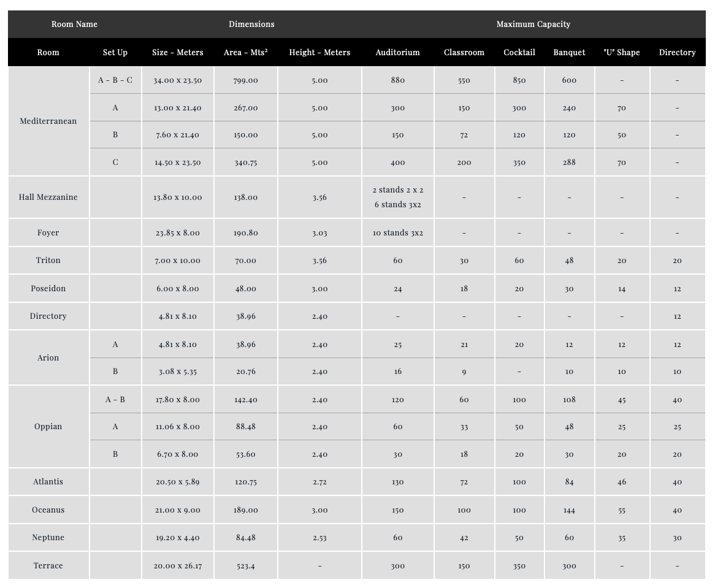The height and width of the screenshot is (588, 715).
Task: Select the Atlantis room name cell
Action: pos(48,482)
